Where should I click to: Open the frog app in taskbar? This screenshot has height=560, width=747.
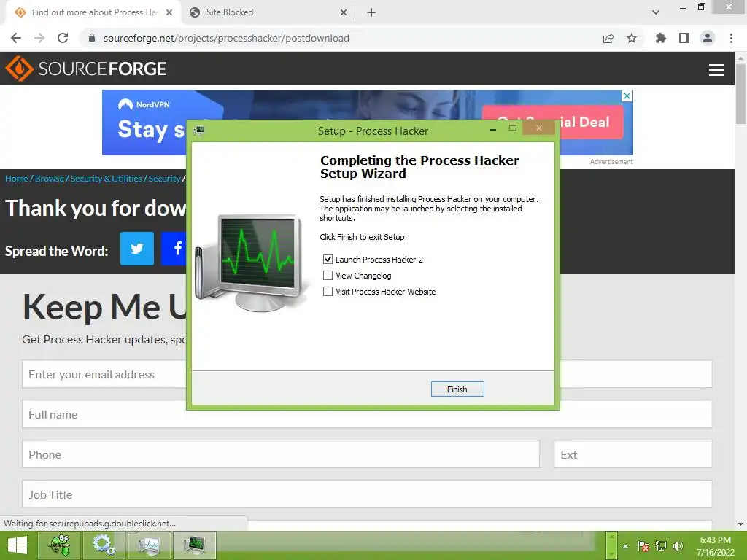click(60, 545)
